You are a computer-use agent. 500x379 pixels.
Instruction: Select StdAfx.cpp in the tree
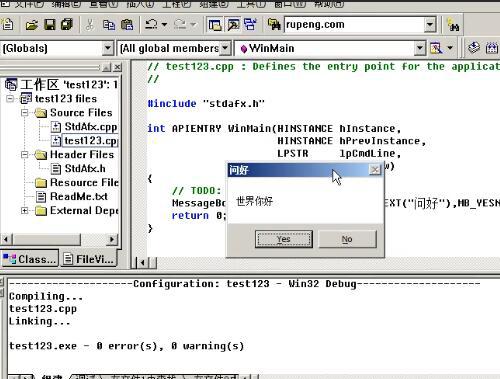coord(91,127)
